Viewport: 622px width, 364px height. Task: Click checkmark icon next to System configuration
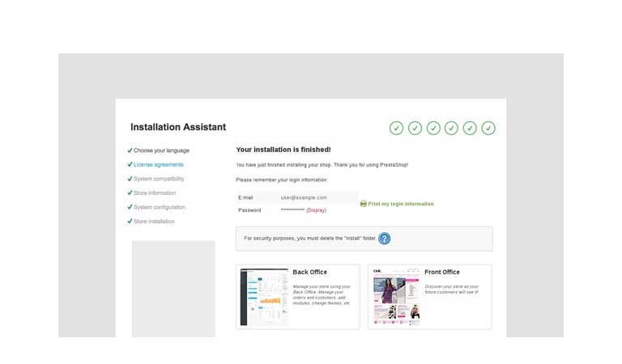(x=130, y=207)
